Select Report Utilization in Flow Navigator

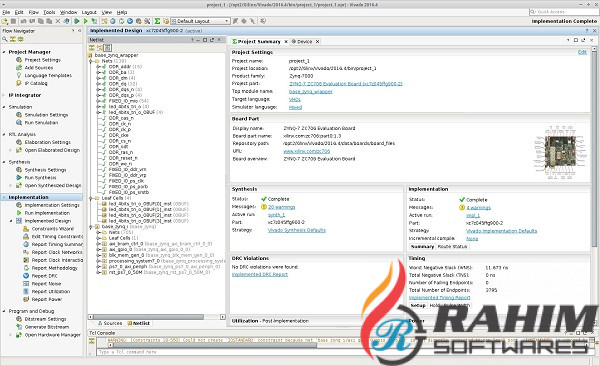[x=51, y=291]
